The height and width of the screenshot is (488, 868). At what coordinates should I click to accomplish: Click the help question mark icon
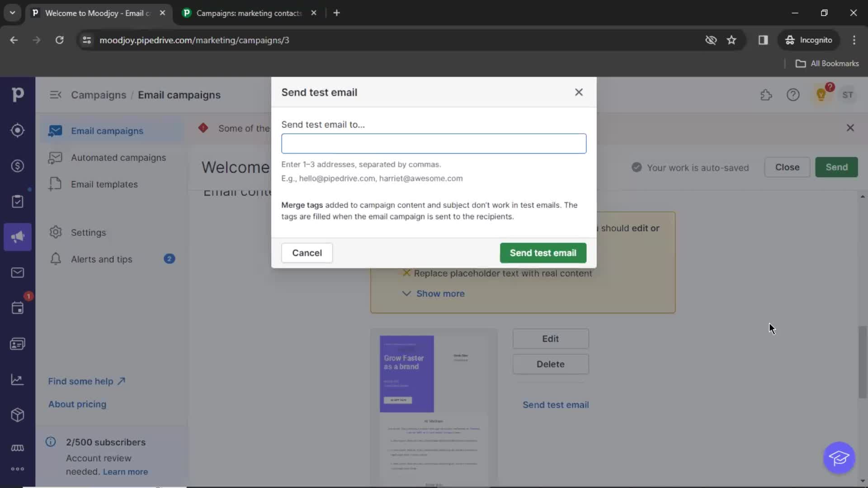(x=793, y=95)
